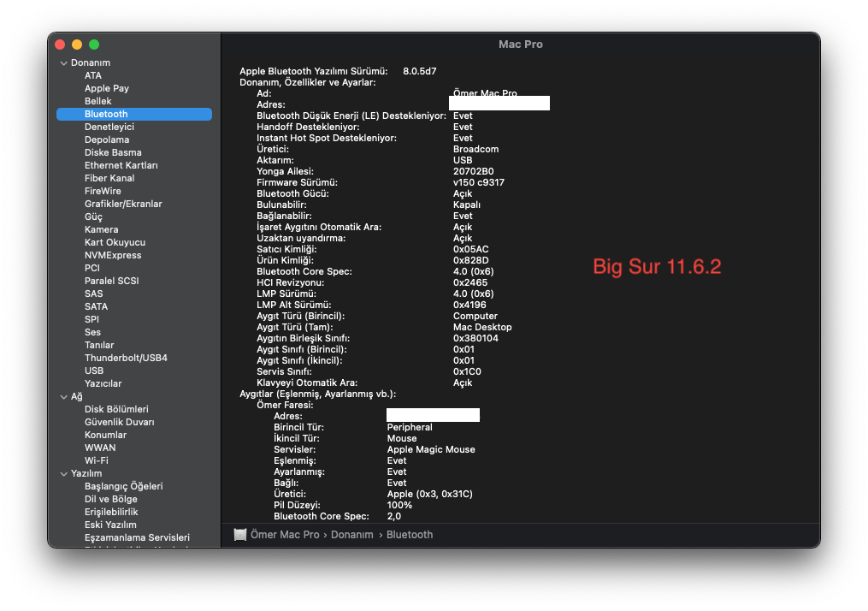Screen dimensions: 868x611
Task: Open SPI in the sidebar
Action: [x=92, y=319]
